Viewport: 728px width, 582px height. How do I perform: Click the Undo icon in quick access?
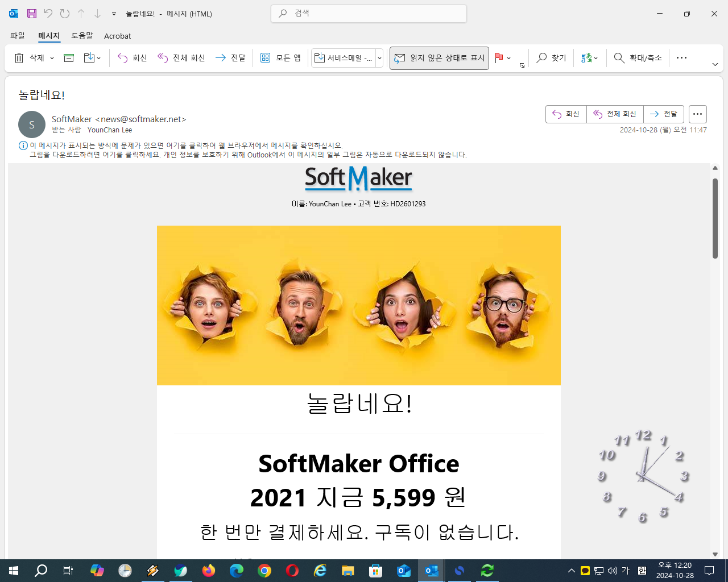(48, 14)
